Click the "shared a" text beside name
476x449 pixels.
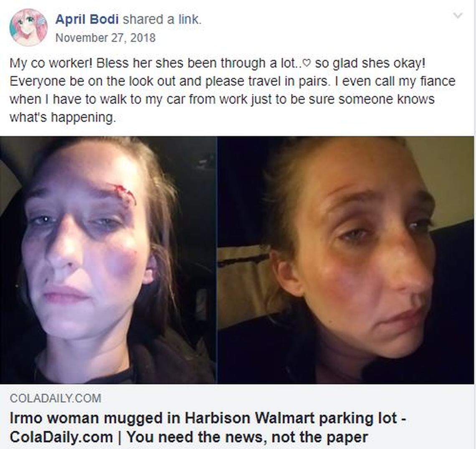pos(149,20)
